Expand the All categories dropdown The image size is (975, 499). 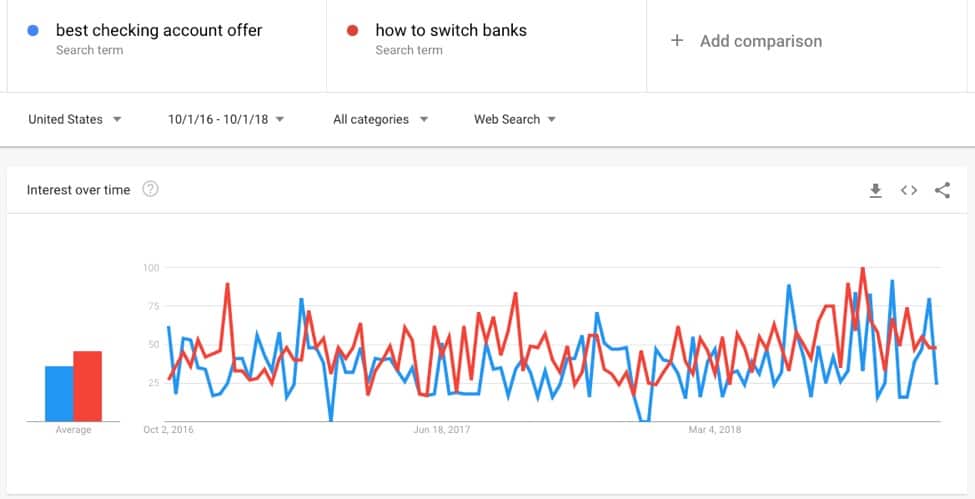(381, 119)
